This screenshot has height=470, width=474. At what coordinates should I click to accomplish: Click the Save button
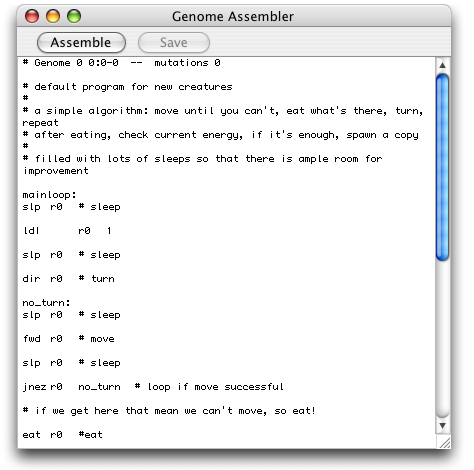(x=174, y=43)
